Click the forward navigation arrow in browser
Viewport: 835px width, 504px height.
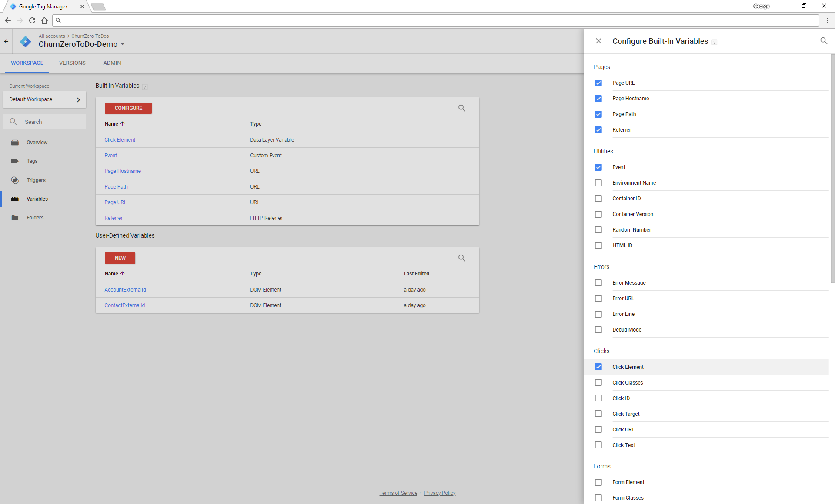[20, 20]
